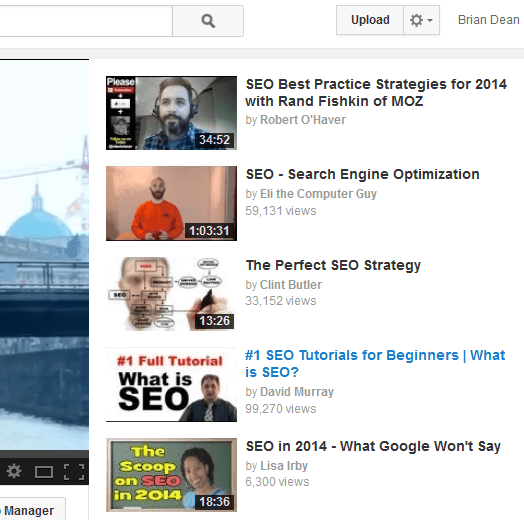Image resolution: width=524 pixels, height=520 pixels.
Task: Open The Perfect SEO Strategy thumbnail
Action: (x=171, y=294)
